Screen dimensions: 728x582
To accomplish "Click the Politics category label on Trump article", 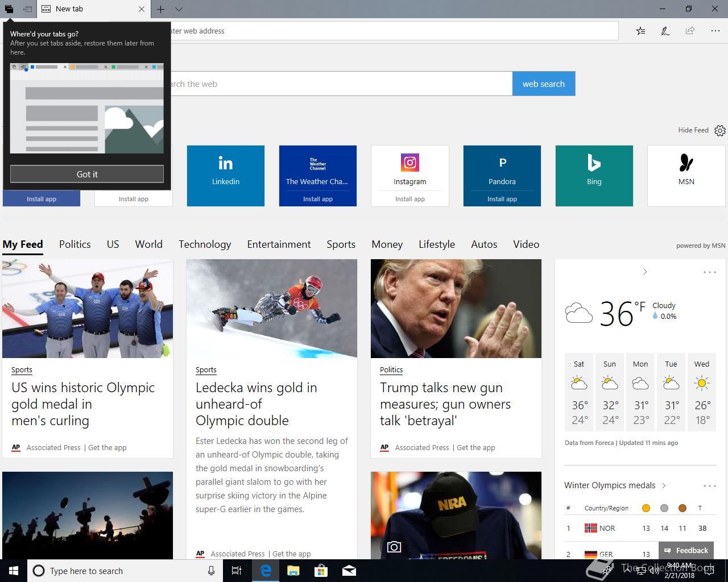I will click(x=391, y=369).
